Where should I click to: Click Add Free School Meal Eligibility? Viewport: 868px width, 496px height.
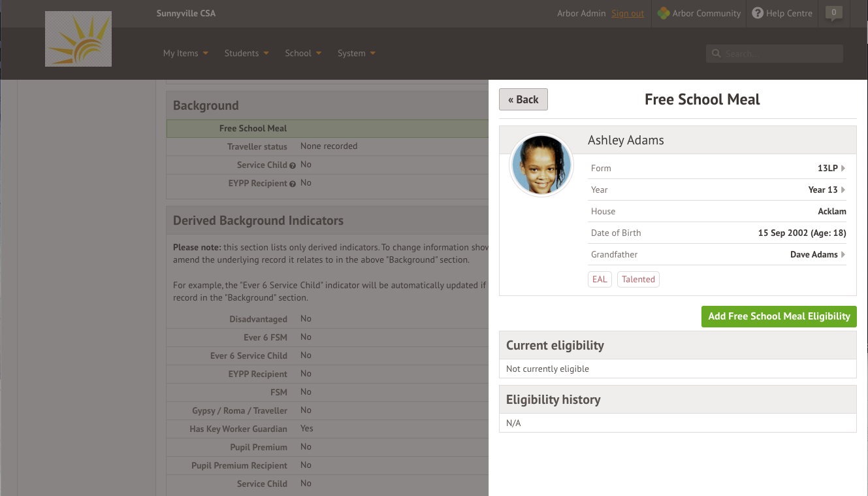coord(779,316)
